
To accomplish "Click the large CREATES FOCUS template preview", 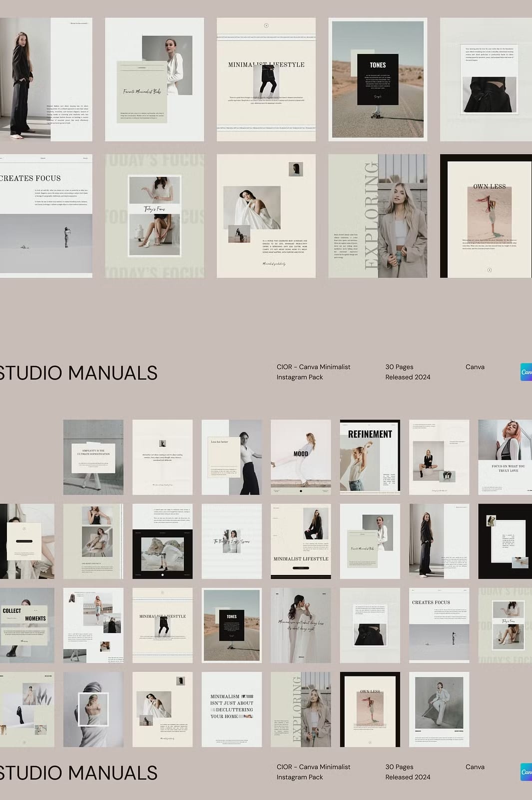I will pos(46,215).
